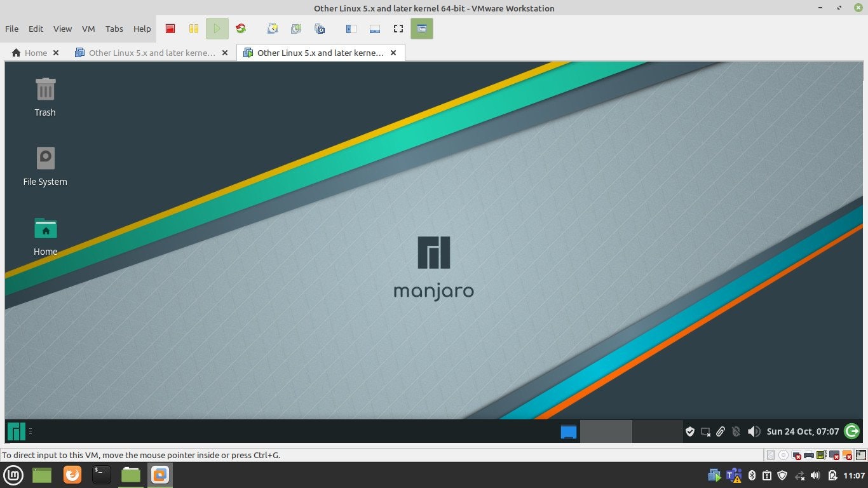Screen dimensions: 868x488
Task: Open the View menu
Action: point(62,29)
